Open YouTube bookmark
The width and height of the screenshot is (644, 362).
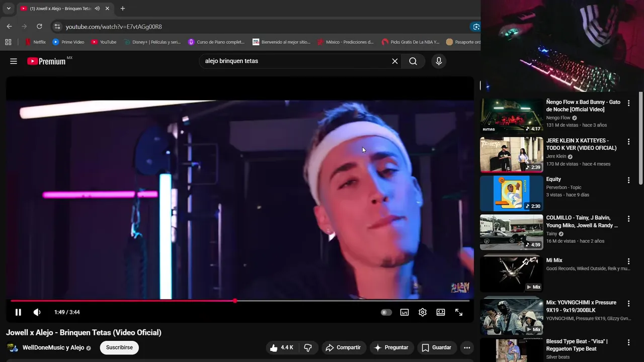pos(104,42)
